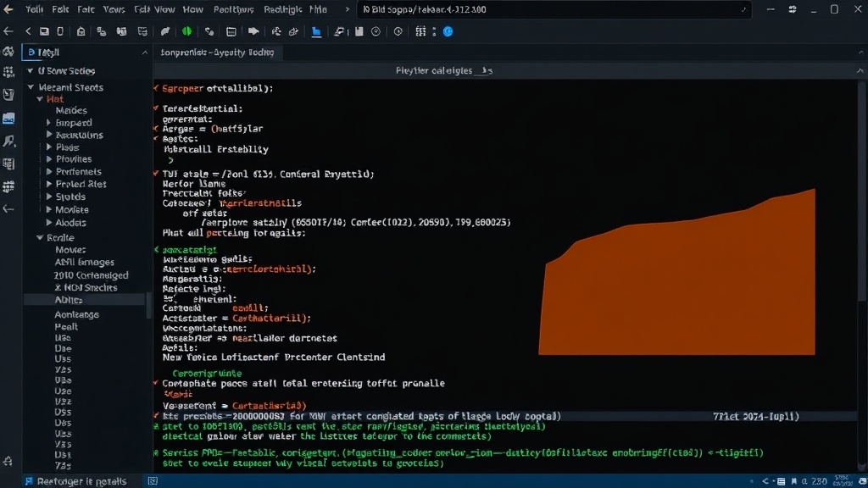Click the blue folder icon in the left sidebar
The image size is (868, 488).
[8, 118]
